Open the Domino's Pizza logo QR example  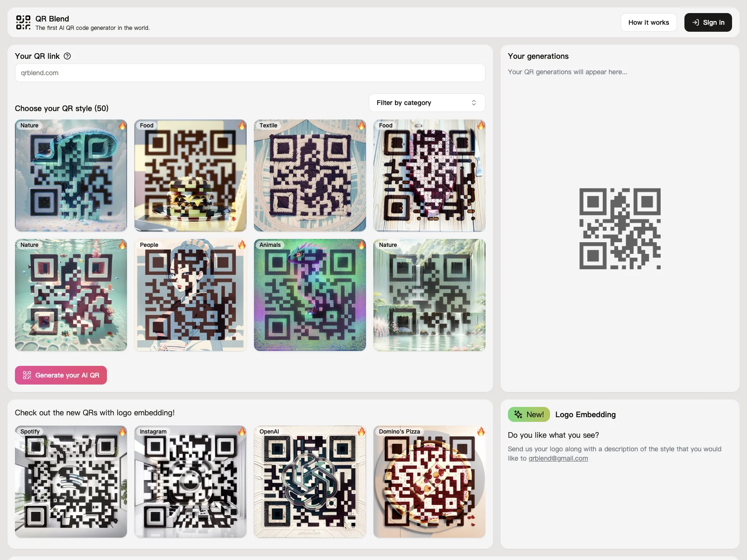[x=430, y=482]
